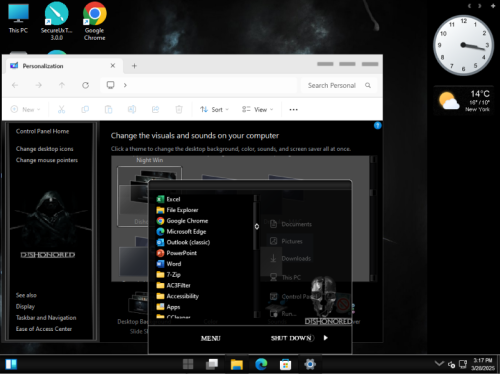Open Taskbar and Navigation link

click(46, 318)
